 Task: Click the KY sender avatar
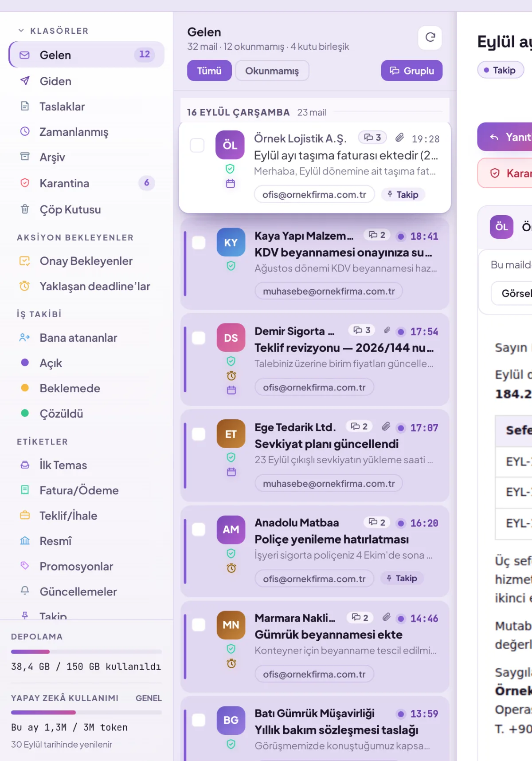coord(231,242)
